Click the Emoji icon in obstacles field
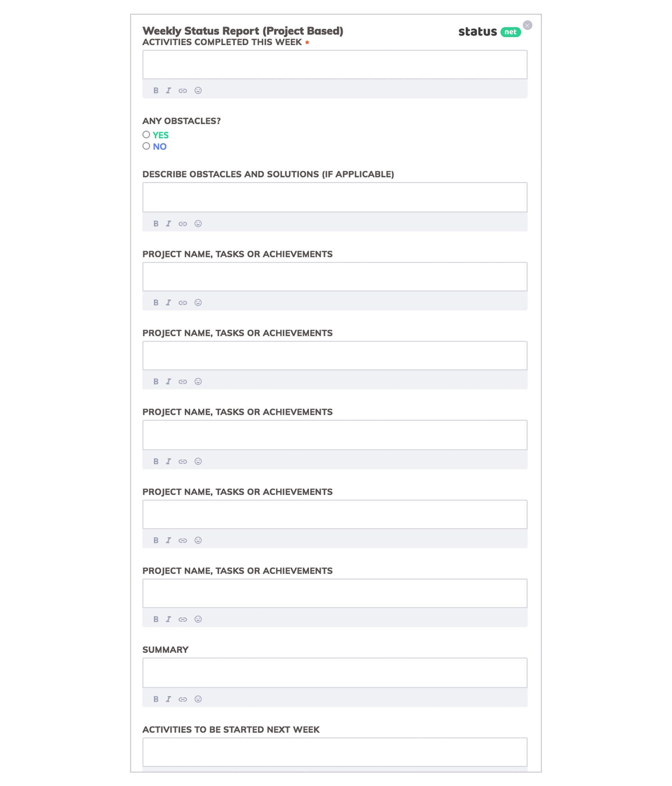The width and height of the screenshot is (672, 786). 198,223
